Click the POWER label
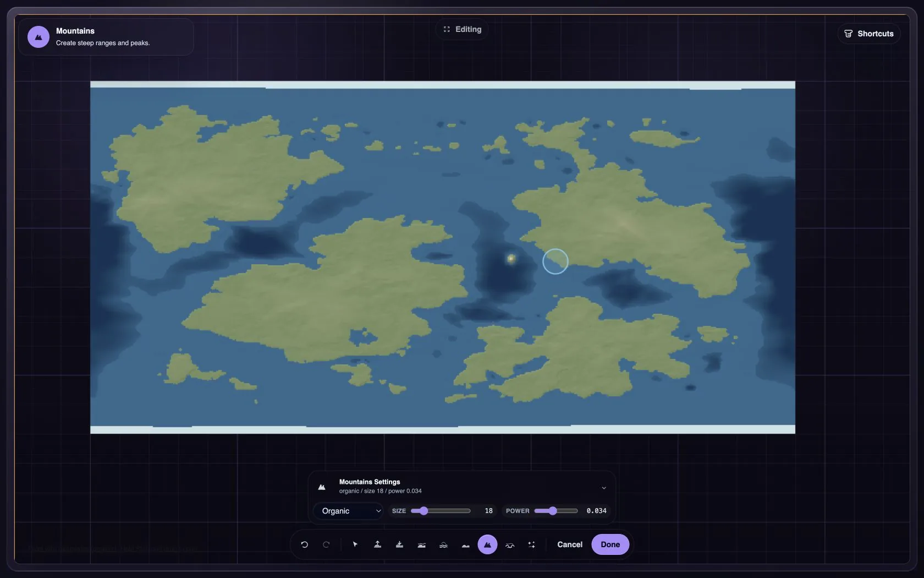 click(x=518, y=511)
